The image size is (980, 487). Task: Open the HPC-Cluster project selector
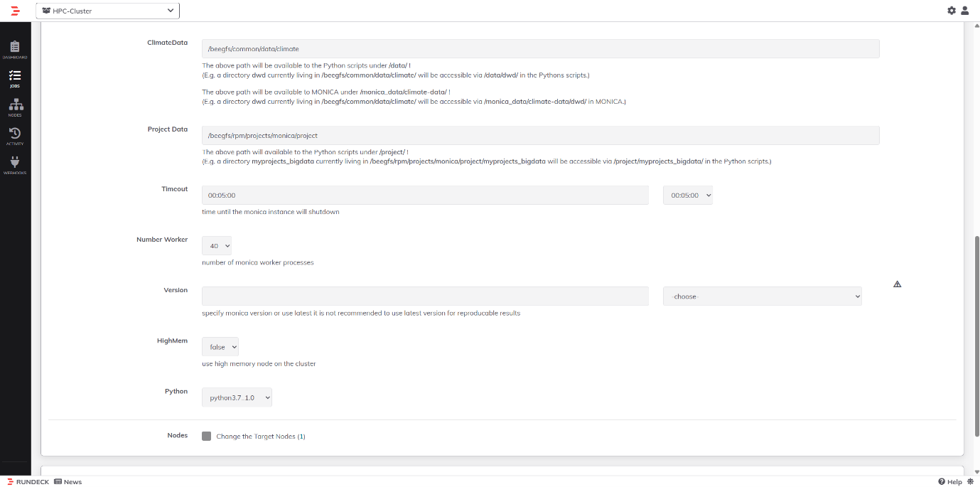[x=107, y=10]
